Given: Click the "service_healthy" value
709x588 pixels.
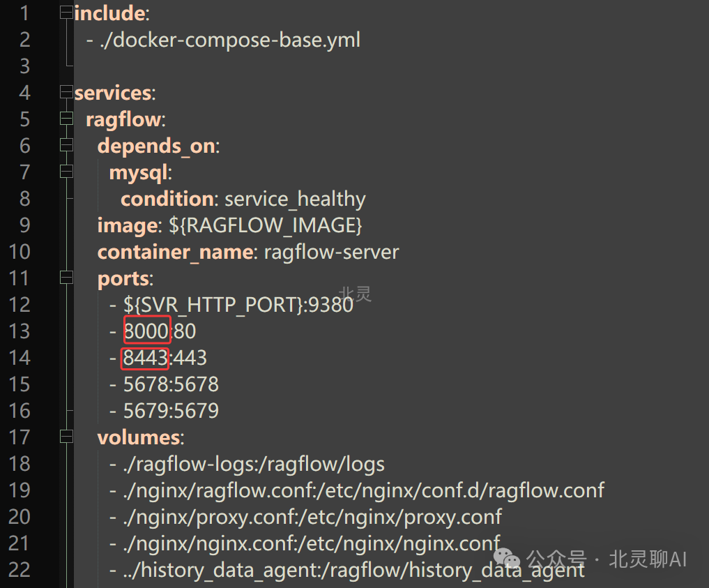Looking at the screenshot, I should [296, 199].
